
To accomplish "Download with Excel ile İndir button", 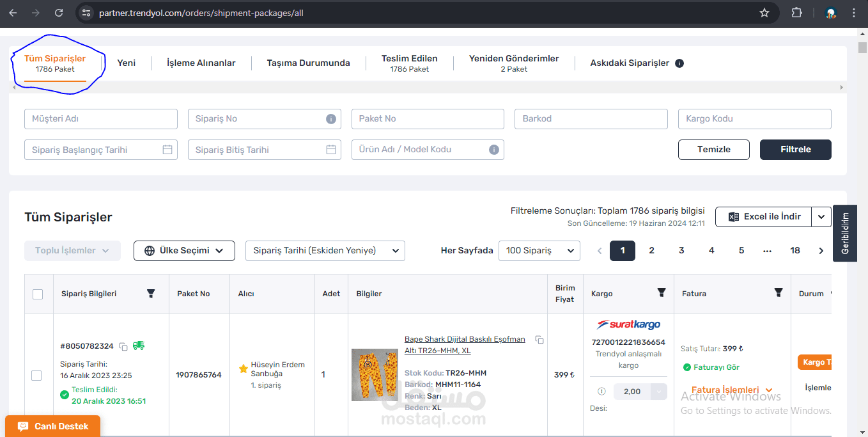I will click(x=764, y=217).
